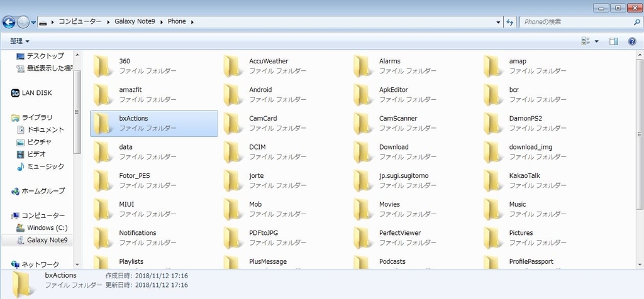Select the DamonPS2 folder icon

tap(493, 123)
